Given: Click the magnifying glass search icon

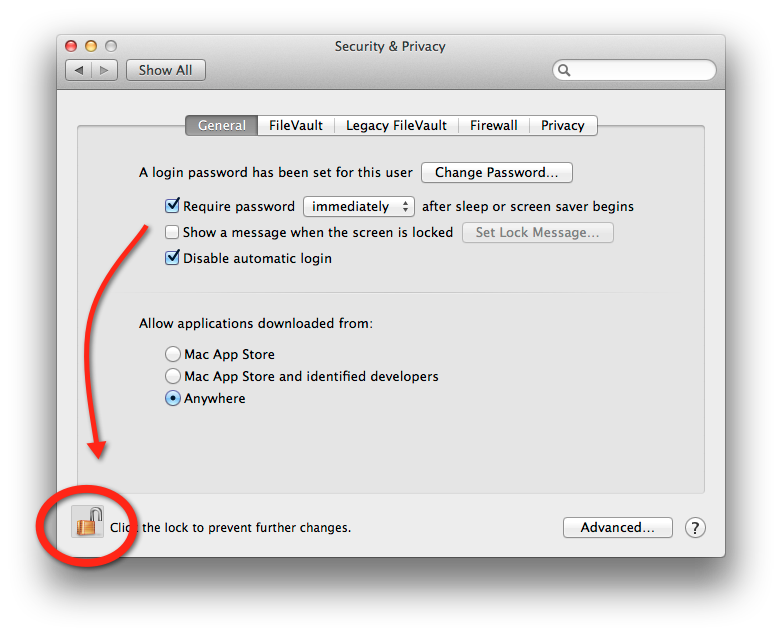Looking at the screenshot, I should point(564,70).
